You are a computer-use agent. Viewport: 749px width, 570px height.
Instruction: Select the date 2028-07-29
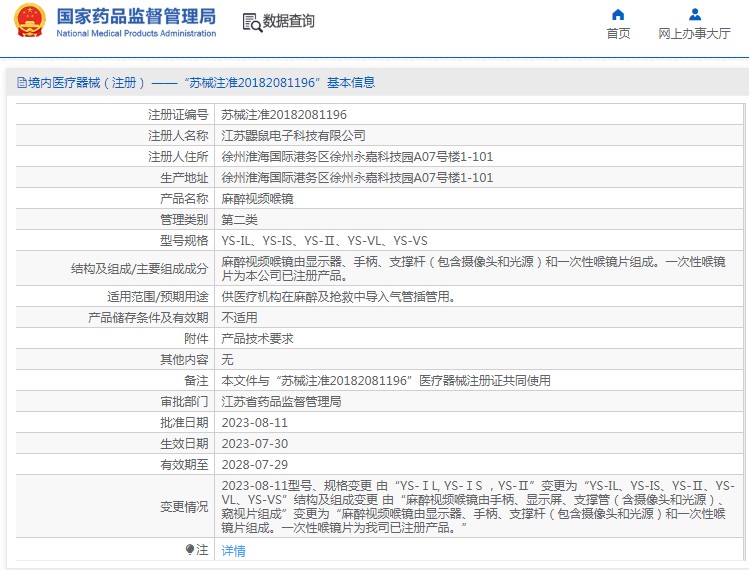pyautogui.click(x=255, y=465)
